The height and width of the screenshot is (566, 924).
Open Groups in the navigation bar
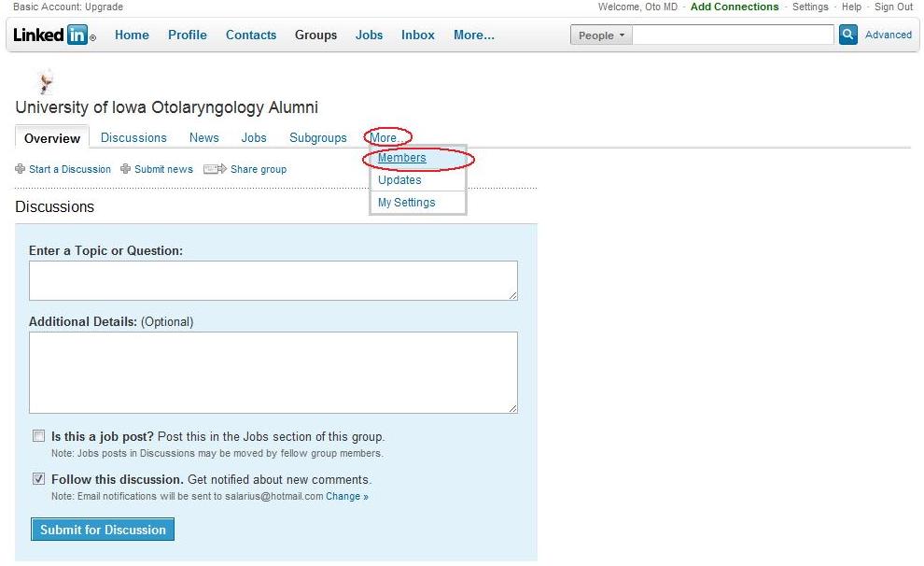coord(315,35)
